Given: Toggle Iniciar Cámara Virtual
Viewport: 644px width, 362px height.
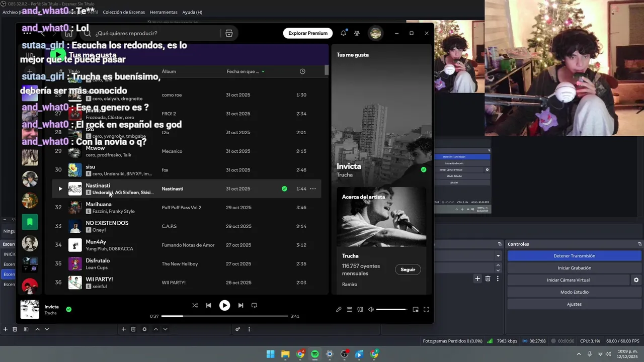Looking at the screenshot, I should (568, 280).
